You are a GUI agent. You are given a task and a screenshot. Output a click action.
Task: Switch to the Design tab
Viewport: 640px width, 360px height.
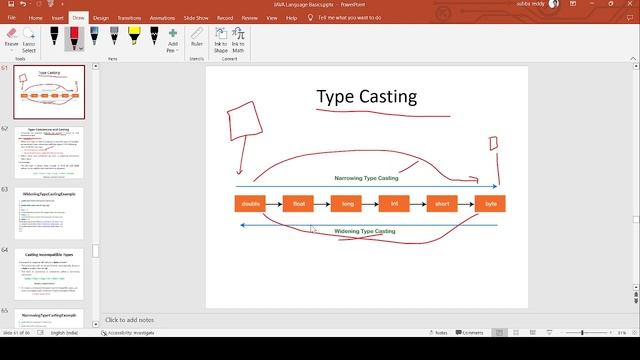[101, 18]
